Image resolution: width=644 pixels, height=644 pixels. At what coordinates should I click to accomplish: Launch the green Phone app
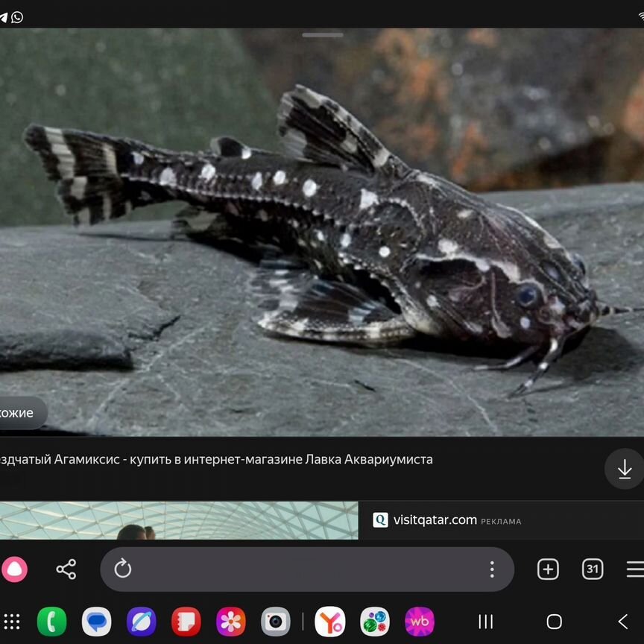coord(51,622)
